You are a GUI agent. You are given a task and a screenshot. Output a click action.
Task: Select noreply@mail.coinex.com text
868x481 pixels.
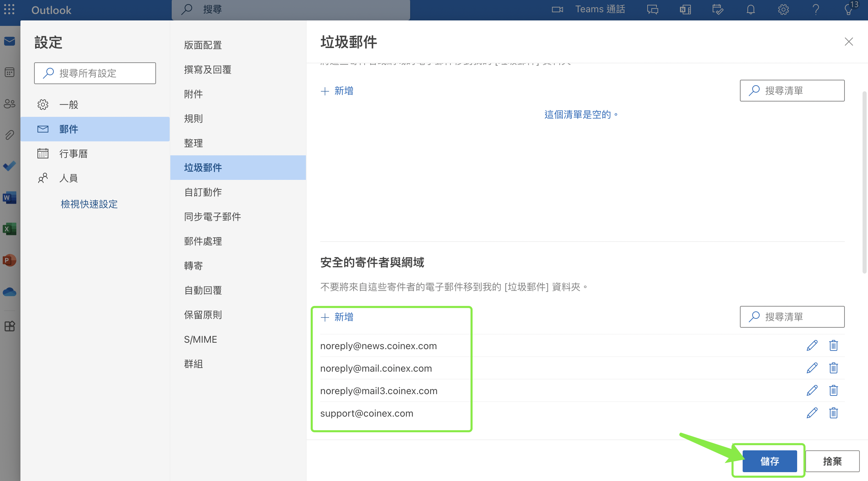pos(376,368)
